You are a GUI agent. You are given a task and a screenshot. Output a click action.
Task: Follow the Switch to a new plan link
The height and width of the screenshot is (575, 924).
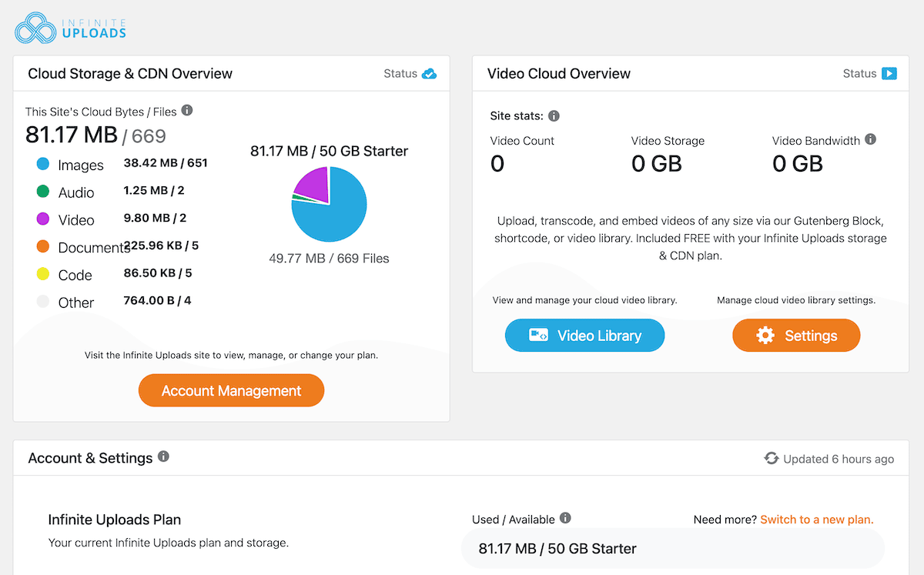coord(817,520)
